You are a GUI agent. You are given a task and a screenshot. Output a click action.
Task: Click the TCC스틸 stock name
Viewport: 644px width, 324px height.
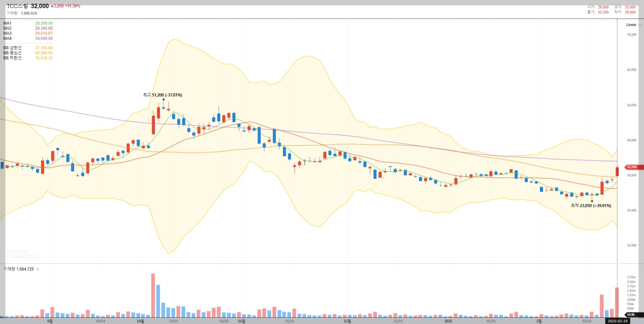17,6
